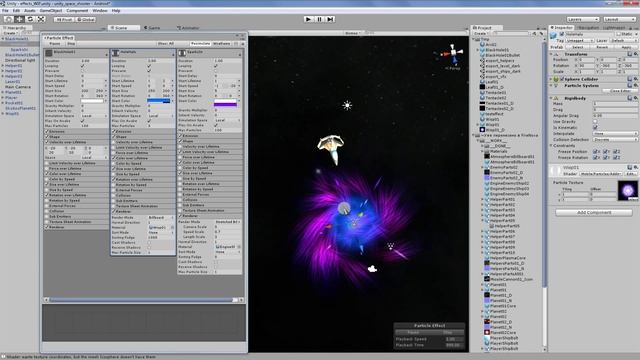Toggle Cast Shadows in middle particle Renderer
The width and height of the screenshot is (640, 360).
click(x=149, y=242)
